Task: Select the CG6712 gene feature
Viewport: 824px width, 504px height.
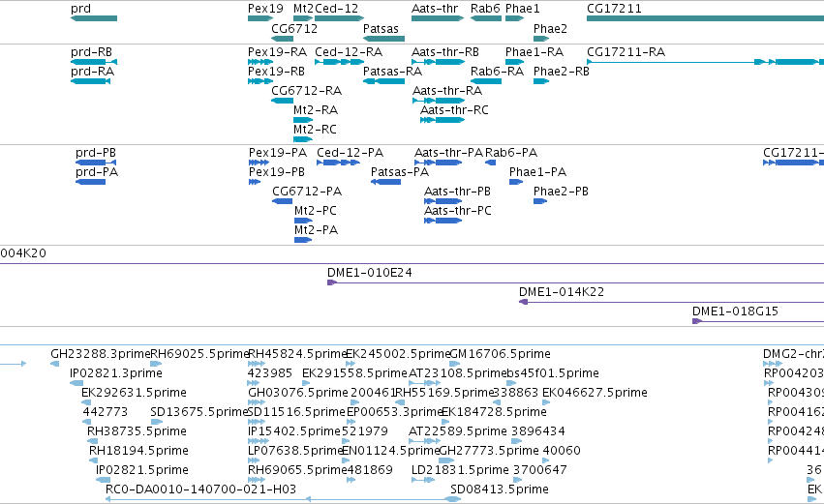Action: coord(282,39)
